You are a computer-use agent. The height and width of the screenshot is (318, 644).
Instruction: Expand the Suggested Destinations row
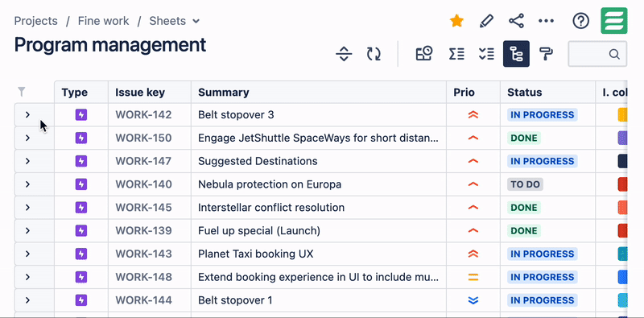pyautogui.click(x=27, y=161)
